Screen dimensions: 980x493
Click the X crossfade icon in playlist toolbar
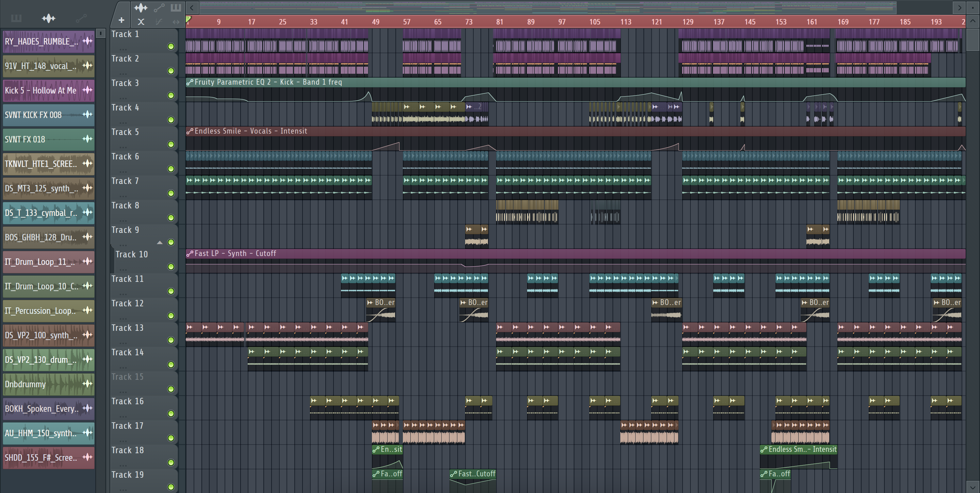(x=141, y=22)
